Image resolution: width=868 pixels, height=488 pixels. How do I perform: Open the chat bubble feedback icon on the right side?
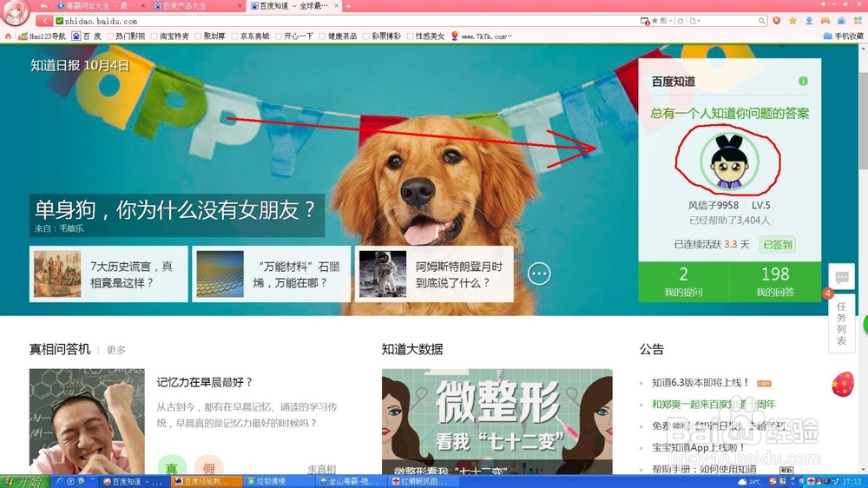pyautogui.click(x=842, y=277)
